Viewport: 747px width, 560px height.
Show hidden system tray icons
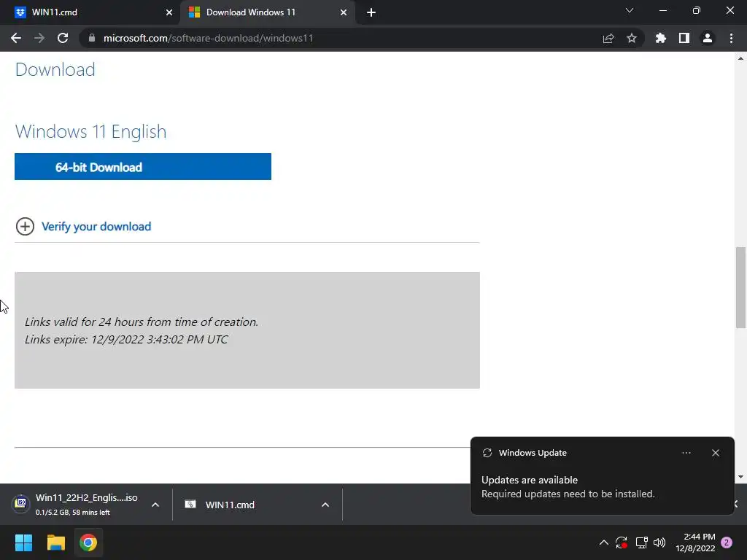pyautogui.click(x=603, y=542)
